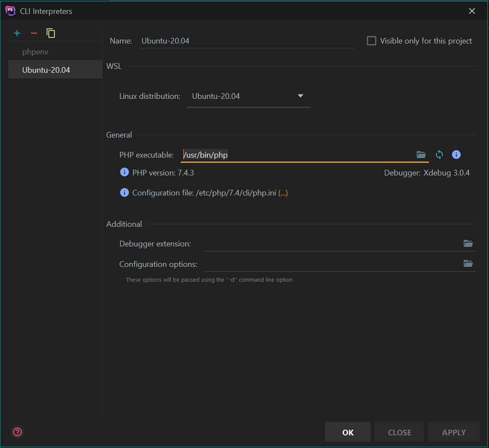489x448 pixels.
Task: Click the /etc/php/7.4/cli/php.ini path text
Action: (236, 193)
